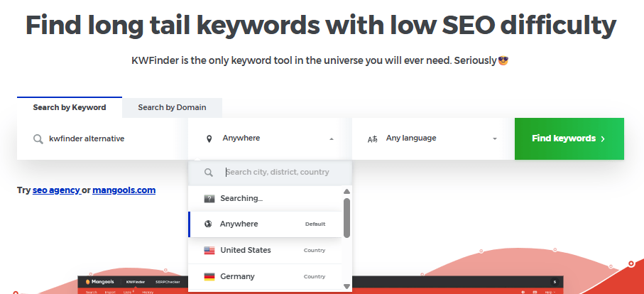
Task: Collapse the Anywhere location dropdown
Action: (270, 138)
